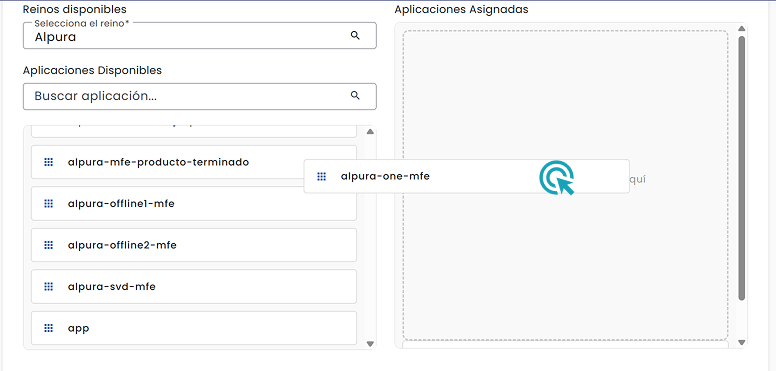Image resolution: width=776 pixels, height=371 pixels.
Task: Click the available apps list scroll-up arrow
Action: [370, 132]
